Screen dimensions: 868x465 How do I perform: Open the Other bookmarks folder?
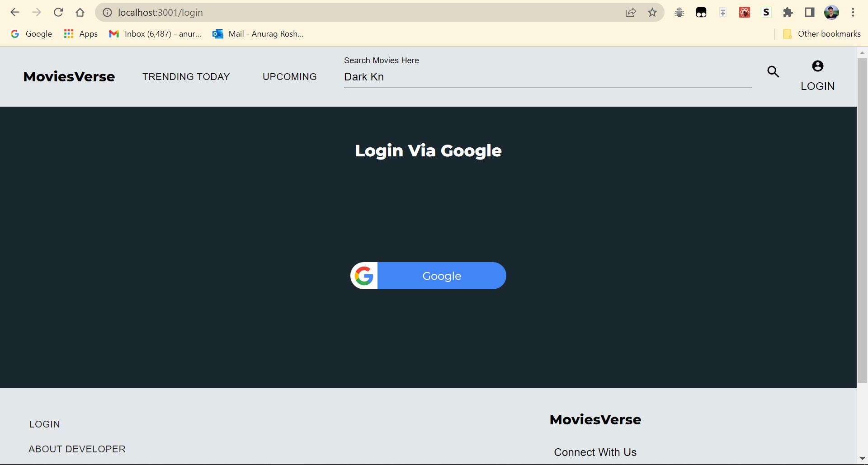point(822,34)
